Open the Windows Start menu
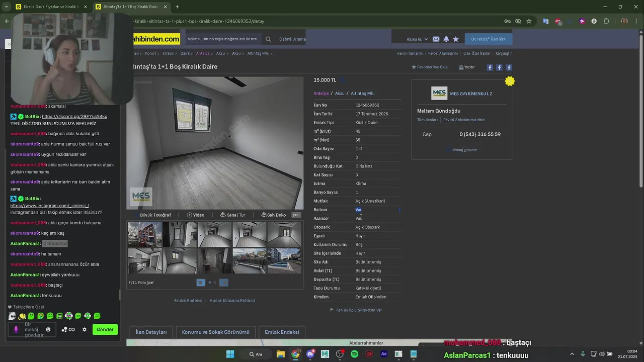The height and width of the screenshot is (362, 644). (x=230, y=354)
